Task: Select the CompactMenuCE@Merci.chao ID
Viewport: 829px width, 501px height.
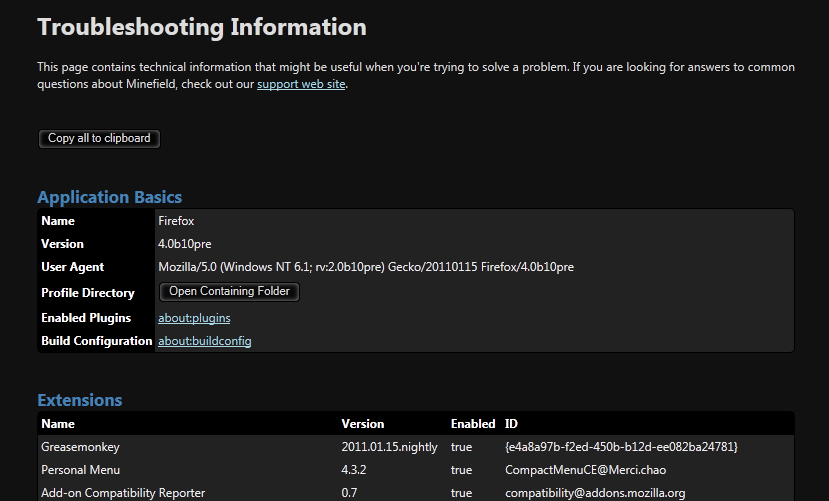Action: pyautogui.click(x=585, y=470)
